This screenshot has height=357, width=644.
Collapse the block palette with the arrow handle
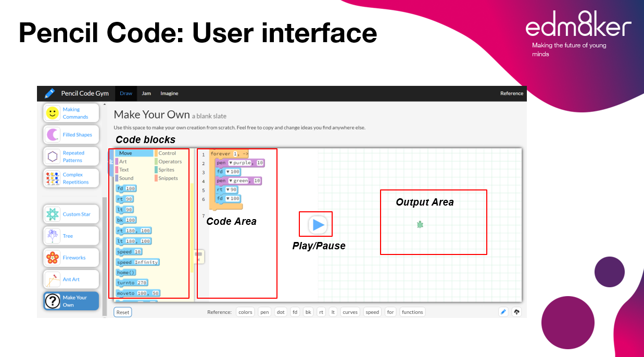[199, 256]
